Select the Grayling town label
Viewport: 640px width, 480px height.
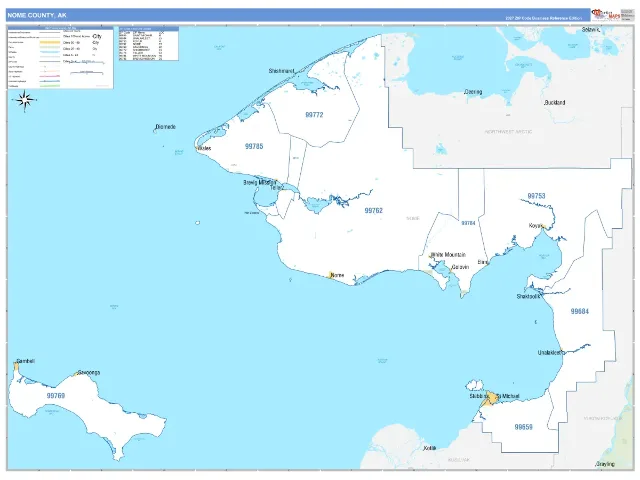[605, 464]
